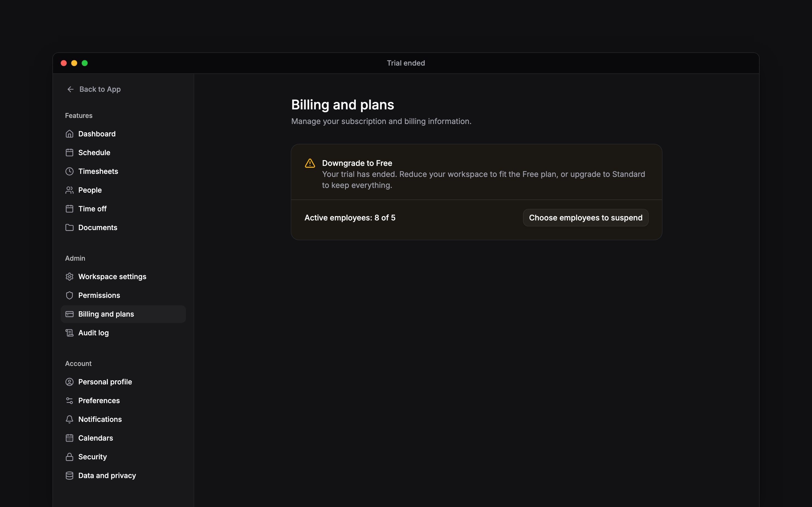Select the Preferences sliders icon

click(70, 401)
